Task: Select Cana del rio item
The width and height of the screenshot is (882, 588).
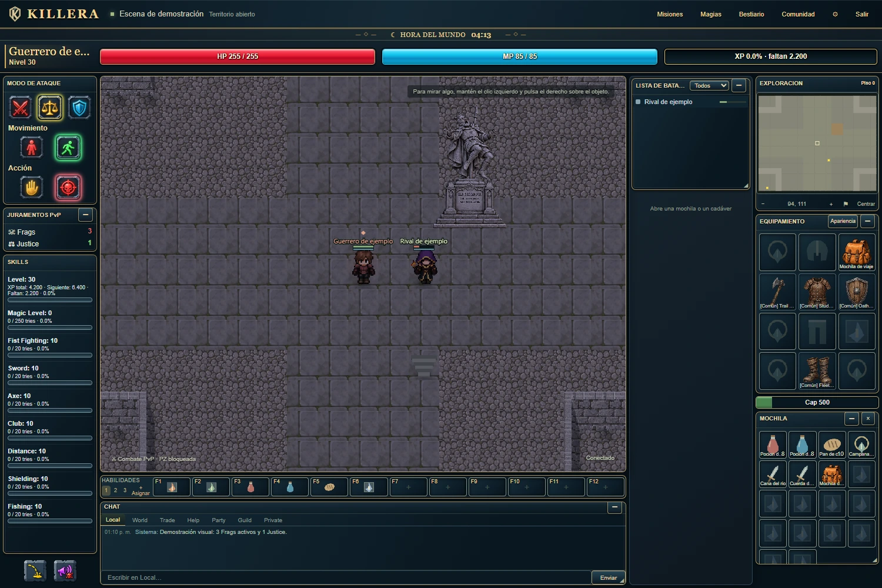Action: (773, 474)
